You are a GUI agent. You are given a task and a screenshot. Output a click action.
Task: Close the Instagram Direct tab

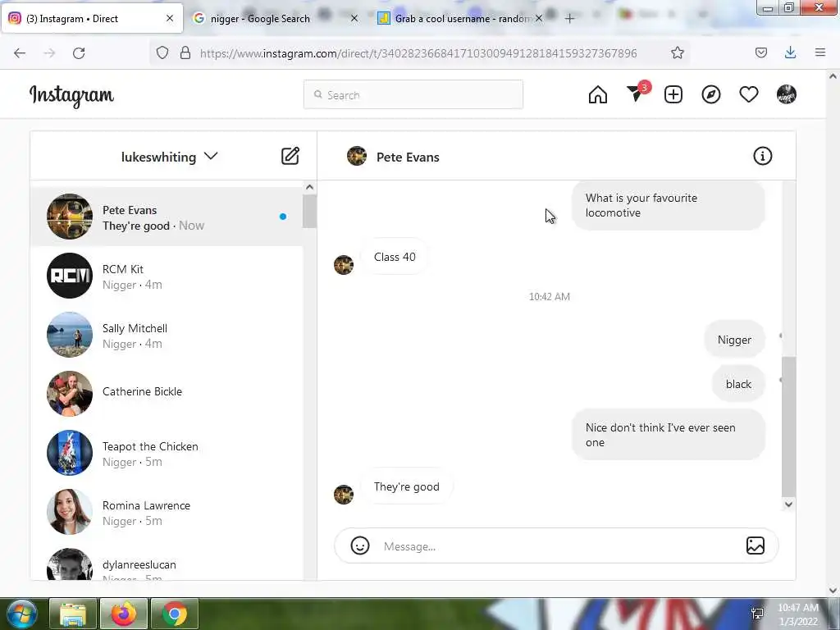pos(170,18)
